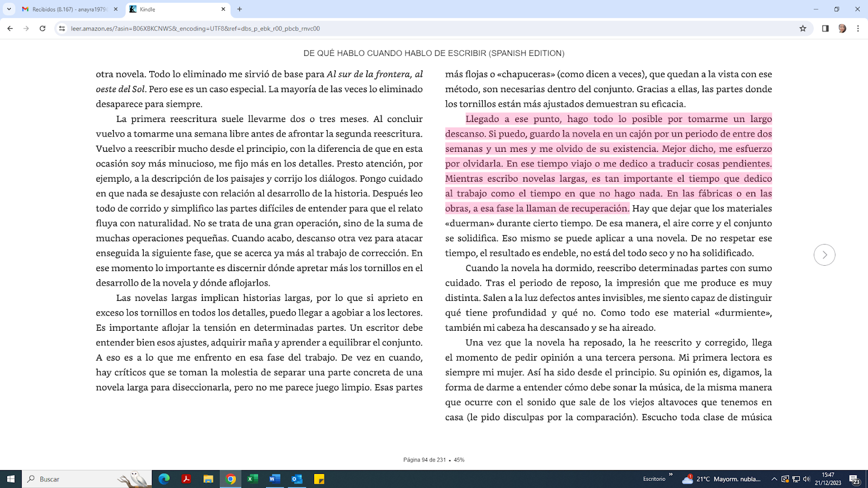Close the Gmail Recibidos tab
This screenshot has width=868, height=488.
point(116,9)
